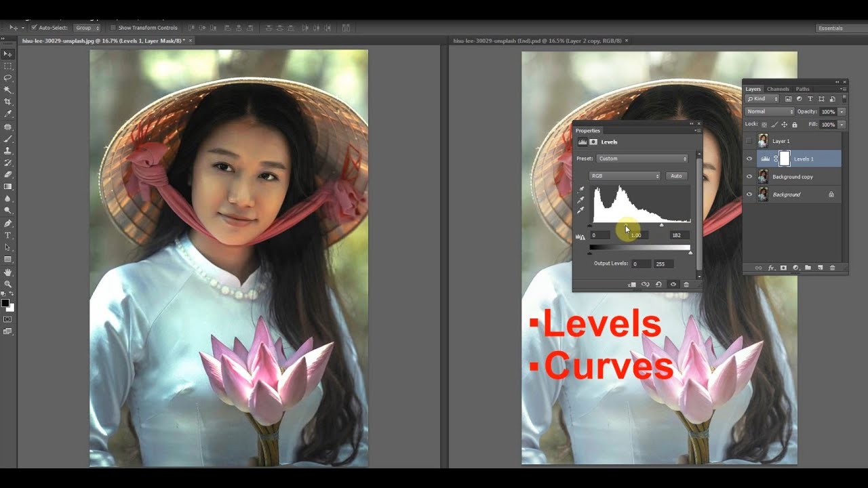Switch to the Paths tab

click(803, 89)
